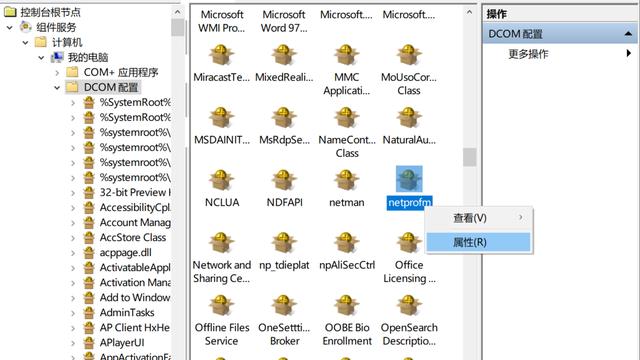
Task: Select 32-bit Preview tree item
Action: coord(135,192)
